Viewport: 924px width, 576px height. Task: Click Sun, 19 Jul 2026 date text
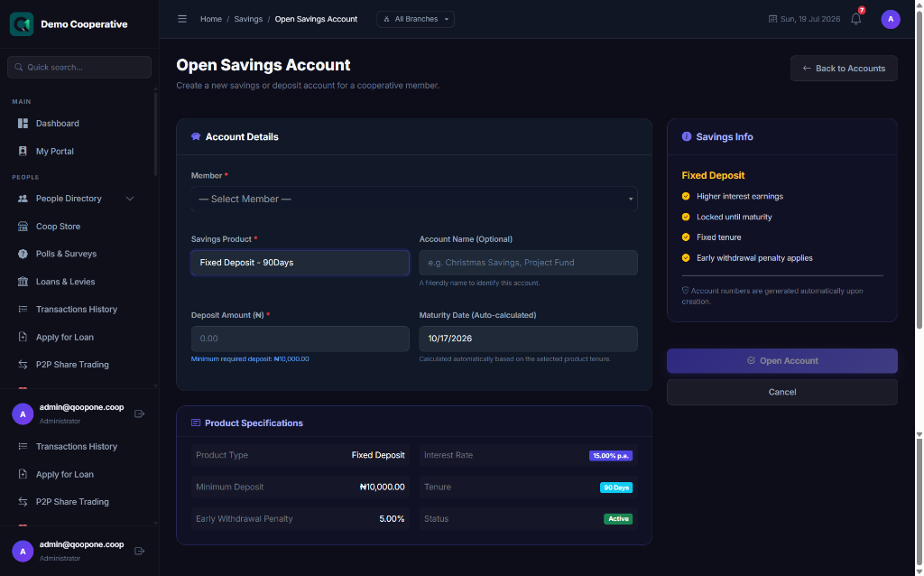tap(810, 19)
